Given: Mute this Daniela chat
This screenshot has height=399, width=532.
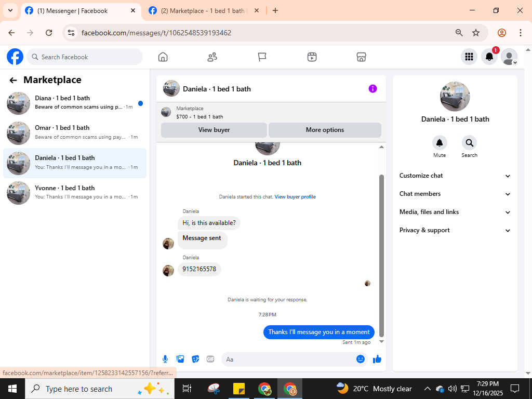Looking at the screenshot, I should click(x=440, y=143).
